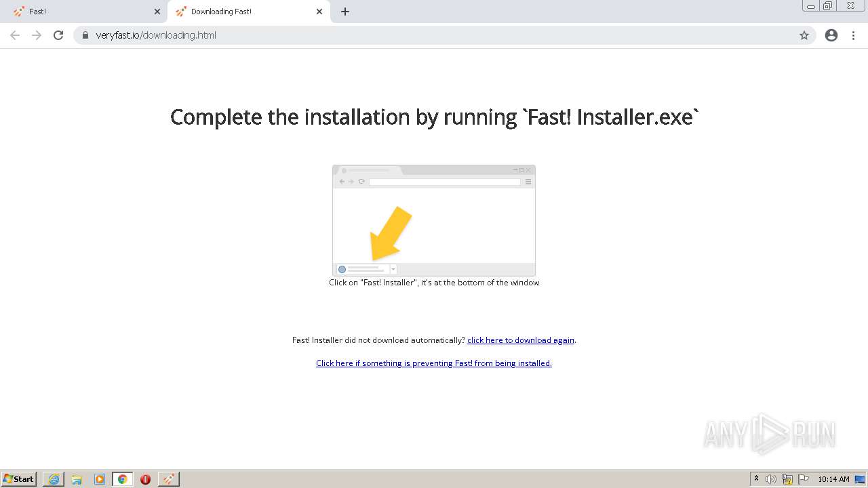
Task: Open Windows Explorer folder from taskbar
Action: [77, 479]
